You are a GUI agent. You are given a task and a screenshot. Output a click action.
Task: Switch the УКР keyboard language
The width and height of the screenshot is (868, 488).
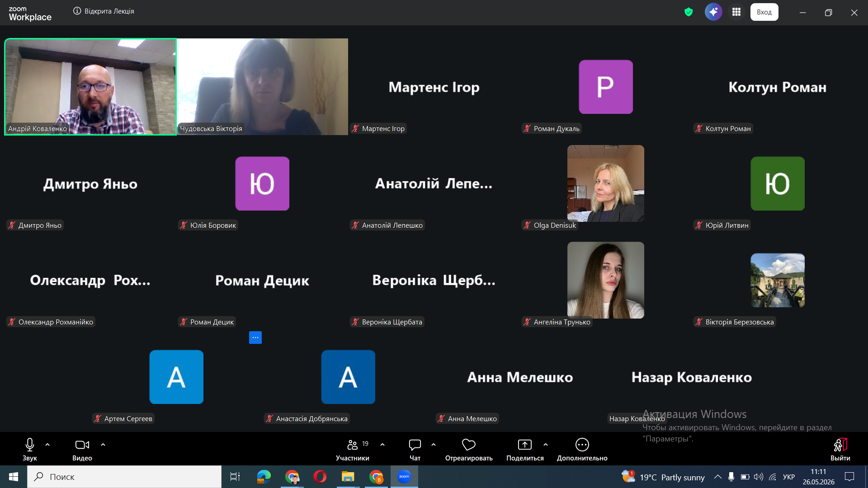coord(789,477)
